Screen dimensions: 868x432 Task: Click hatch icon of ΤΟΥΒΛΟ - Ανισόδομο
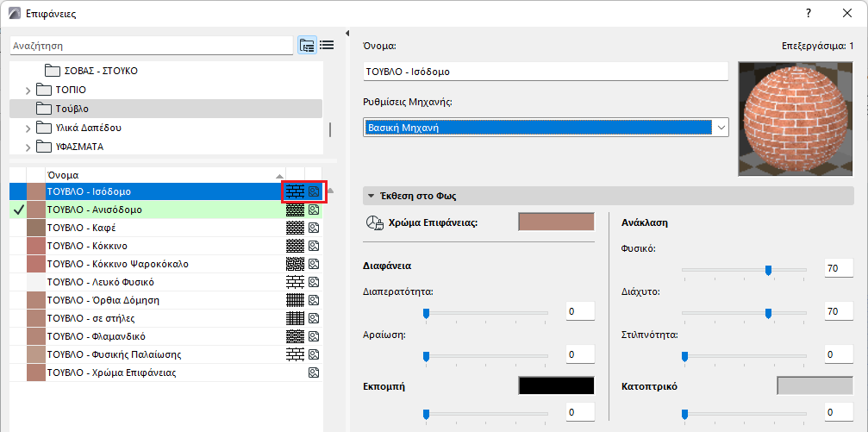(x=295, y=210)
